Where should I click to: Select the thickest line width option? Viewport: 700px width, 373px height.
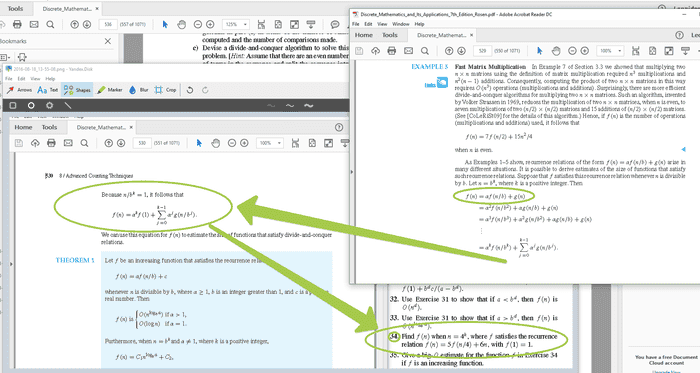pyautogui.click(x=308, y=105)
